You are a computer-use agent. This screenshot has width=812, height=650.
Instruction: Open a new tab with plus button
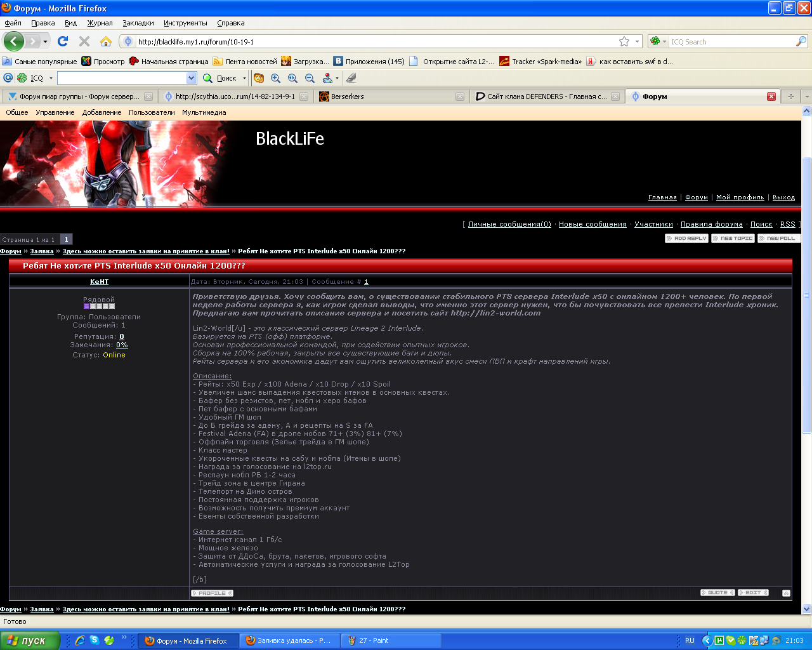(x=790, y=96)
